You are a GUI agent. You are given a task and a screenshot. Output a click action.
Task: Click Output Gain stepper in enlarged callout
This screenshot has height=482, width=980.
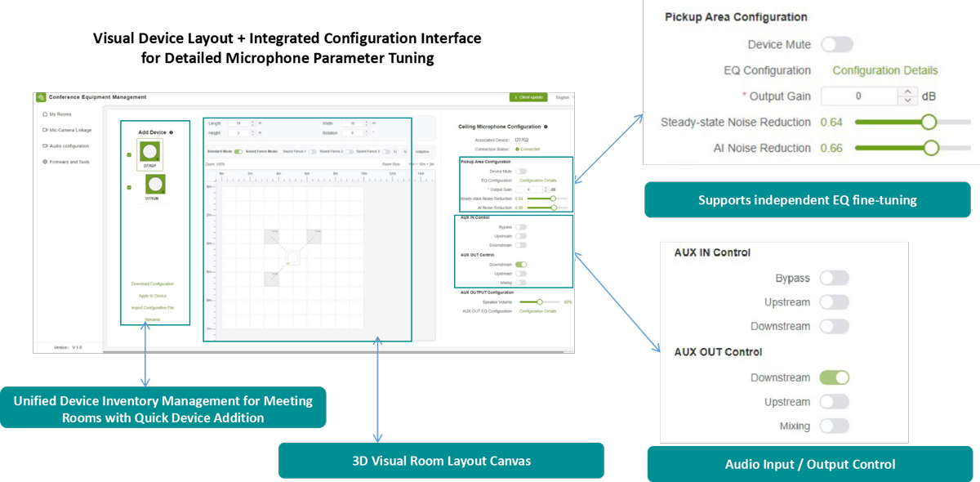point(907,96)
